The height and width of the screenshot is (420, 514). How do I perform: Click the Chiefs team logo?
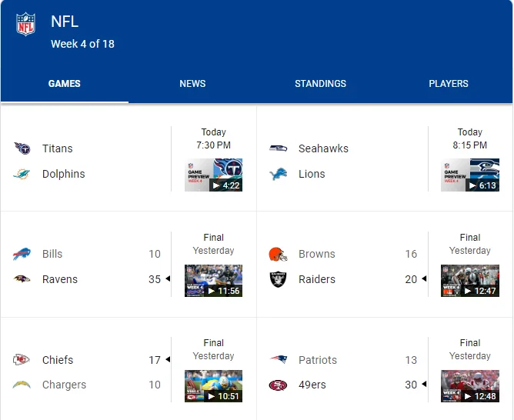tap(22, 360)
